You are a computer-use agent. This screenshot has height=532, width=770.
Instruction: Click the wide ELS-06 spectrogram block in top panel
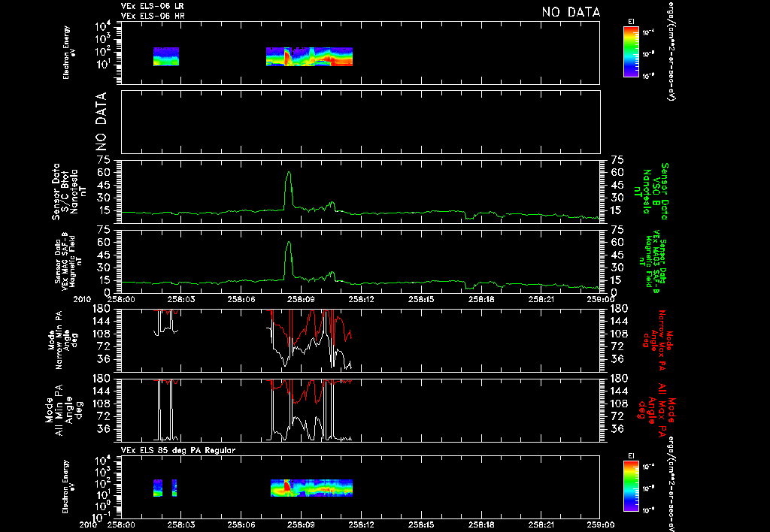point(309,56)
